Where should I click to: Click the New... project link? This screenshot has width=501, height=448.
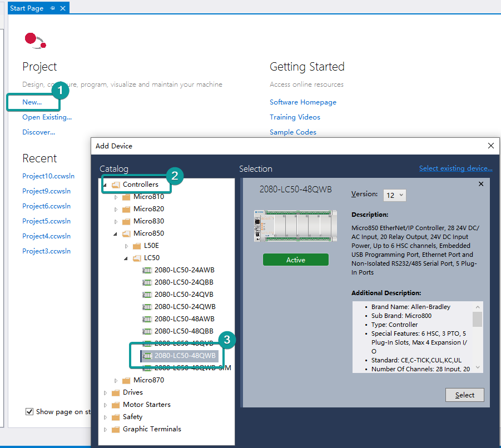tap(32, 102)
